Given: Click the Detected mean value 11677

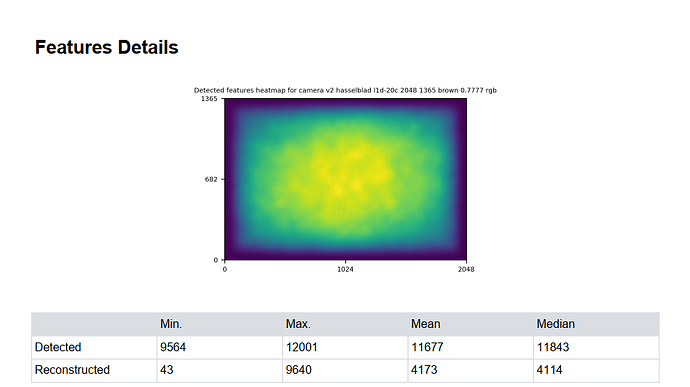Looking at the screenshot, I should [427, 347].
